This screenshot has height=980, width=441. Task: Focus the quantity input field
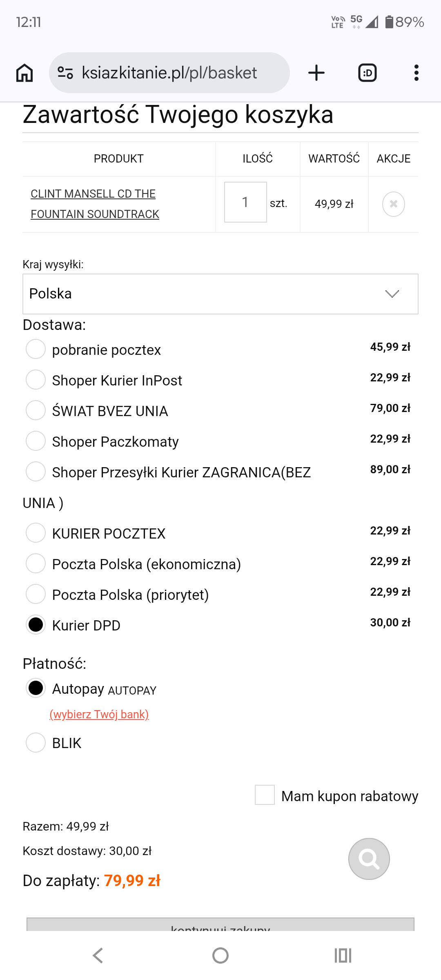[245, 202]
